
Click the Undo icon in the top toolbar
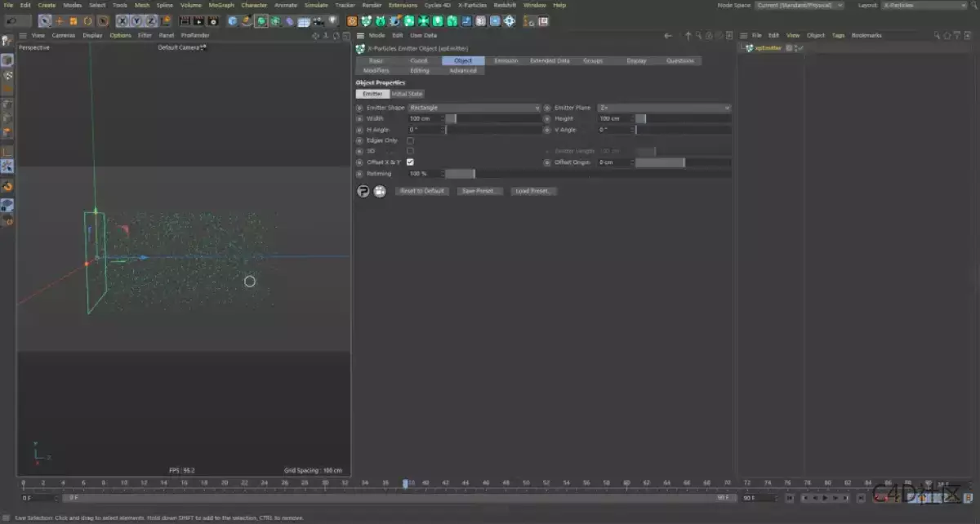coord(11,21)
